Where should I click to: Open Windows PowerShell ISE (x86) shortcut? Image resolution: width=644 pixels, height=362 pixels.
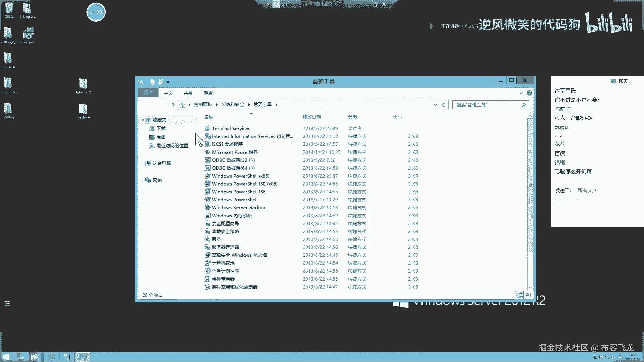pyautogui.click(x=245, y=184)
